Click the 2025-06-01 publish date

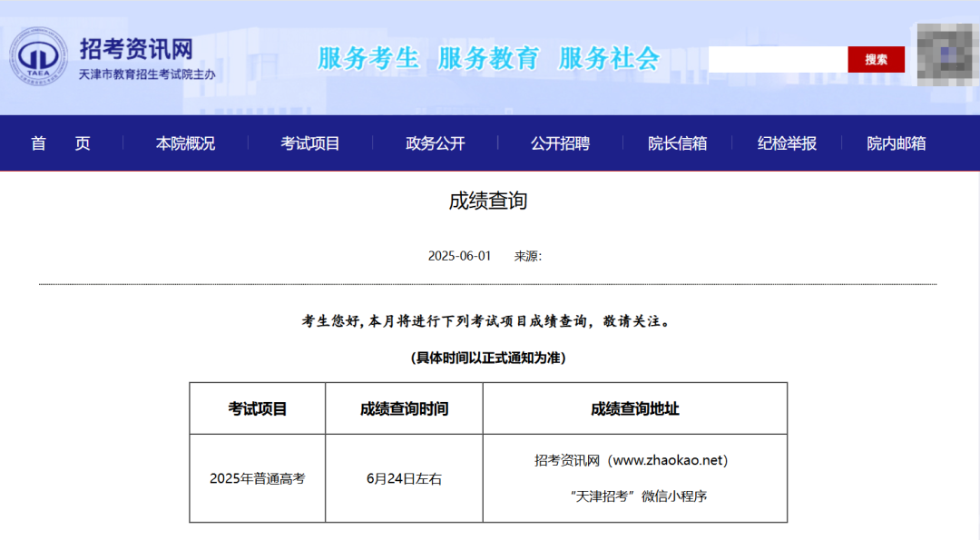(x=459, y=256)
